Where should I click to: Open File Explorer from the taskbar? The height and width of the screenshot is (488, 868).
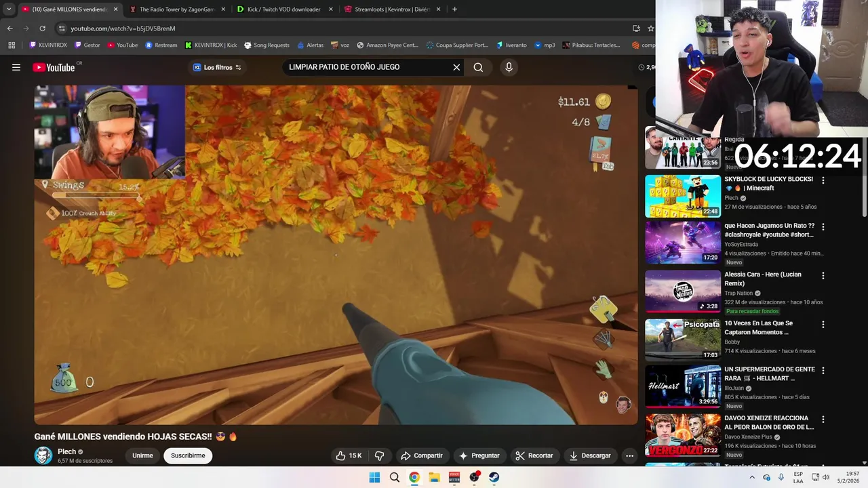coord(434,477)
